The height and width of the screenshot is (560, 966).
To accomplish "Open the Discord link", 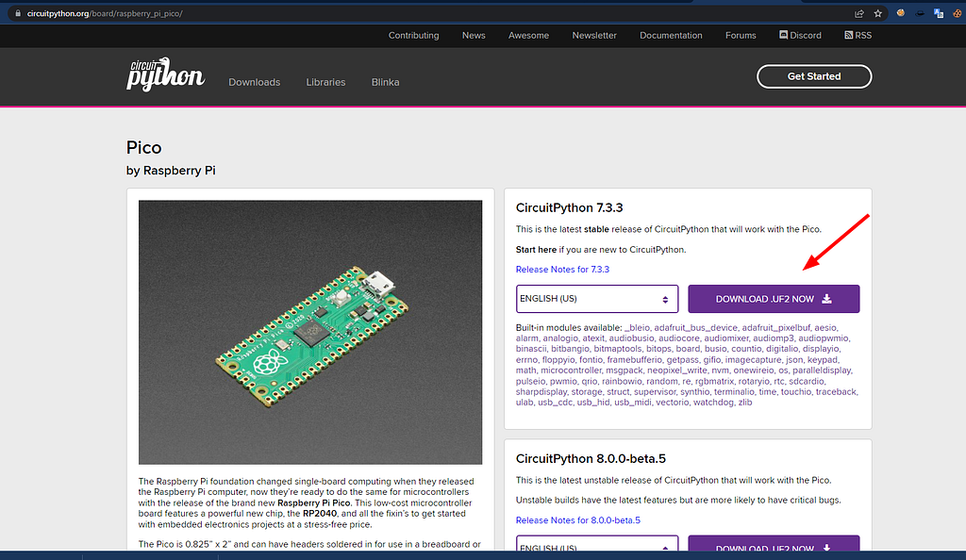I will (800, 35).
